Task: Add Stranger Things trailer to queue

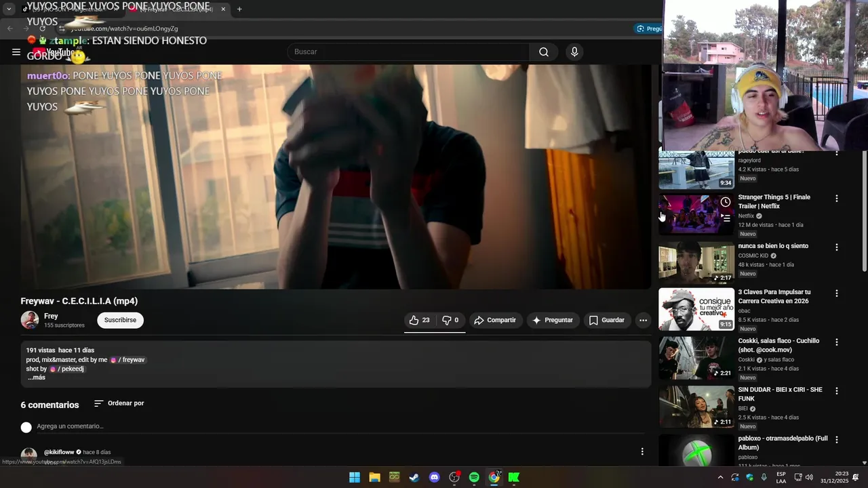Action: tap(726, 218)
